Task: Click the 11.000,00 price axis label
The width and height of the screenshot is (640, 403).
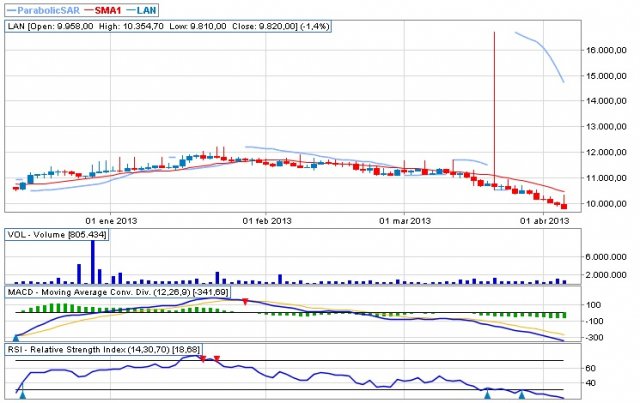Action: pyautogui.click(x=606, y=178)
